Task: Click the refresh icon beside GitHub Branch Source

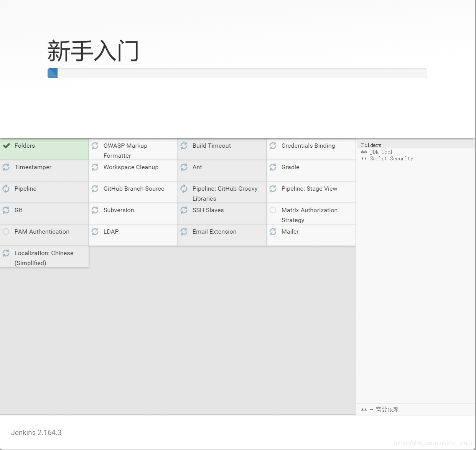Action: [x=95, y=189]
